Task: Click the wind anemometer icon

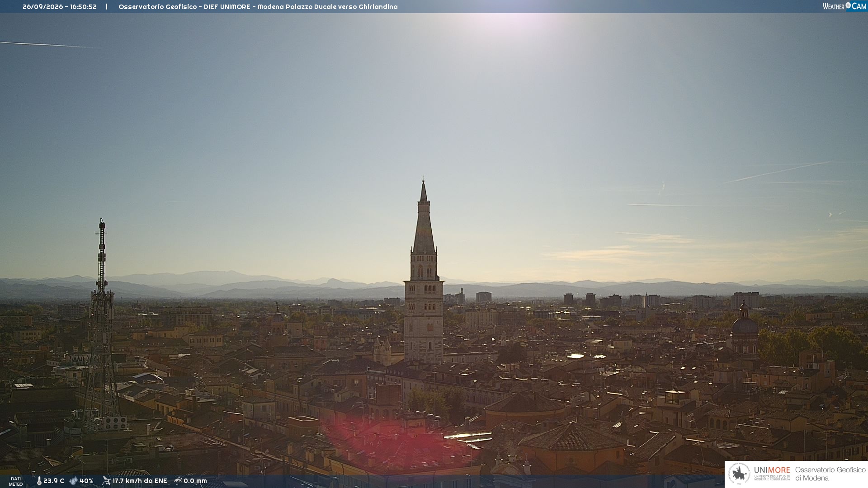Action: coord(106,481)
